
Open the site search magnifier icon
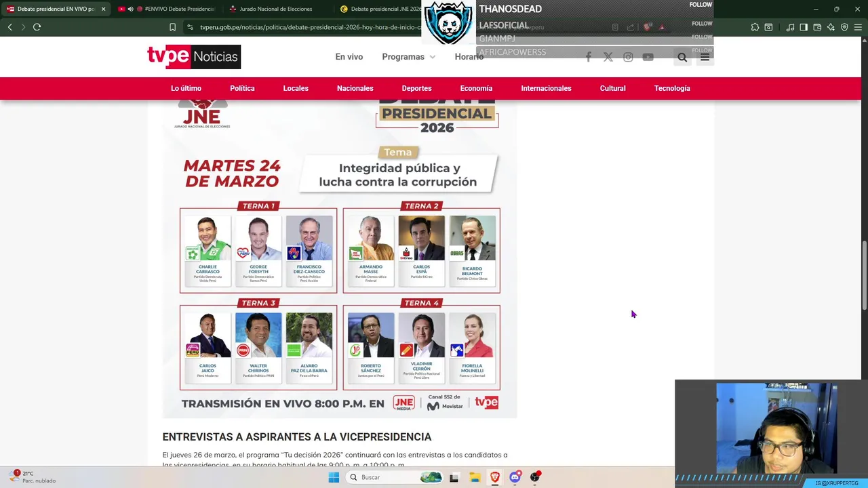(682, 58)
